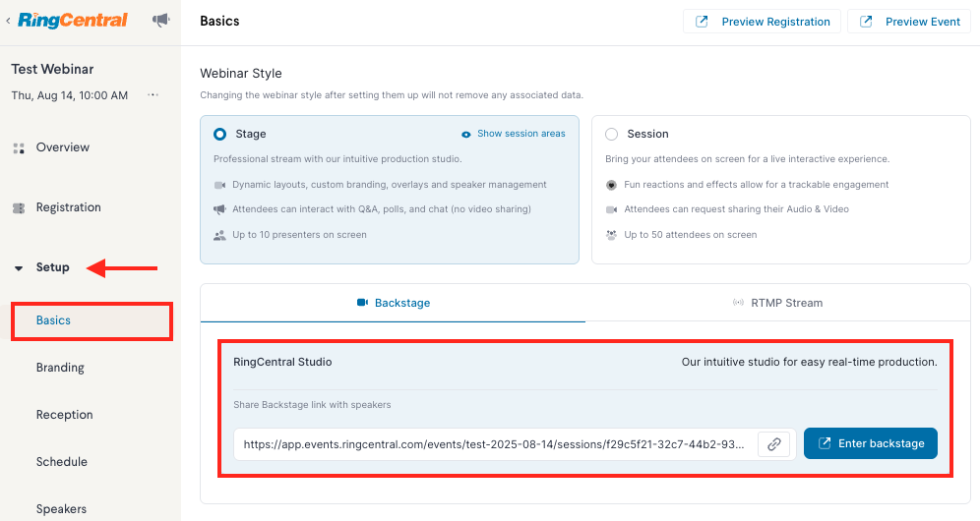Click the Registration ticket icon in sidebar
Image resolution: width=980 pixels, height=521 pixels.
pyautogui.click(x=19, y=208)
